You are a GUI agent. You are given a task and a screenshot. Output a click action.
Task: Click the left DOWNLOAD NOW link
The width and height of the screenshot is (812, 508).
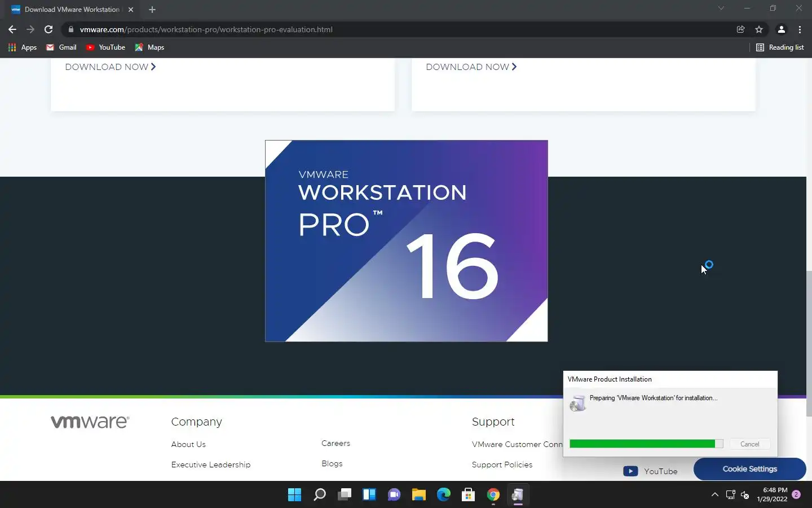[111, 67]
